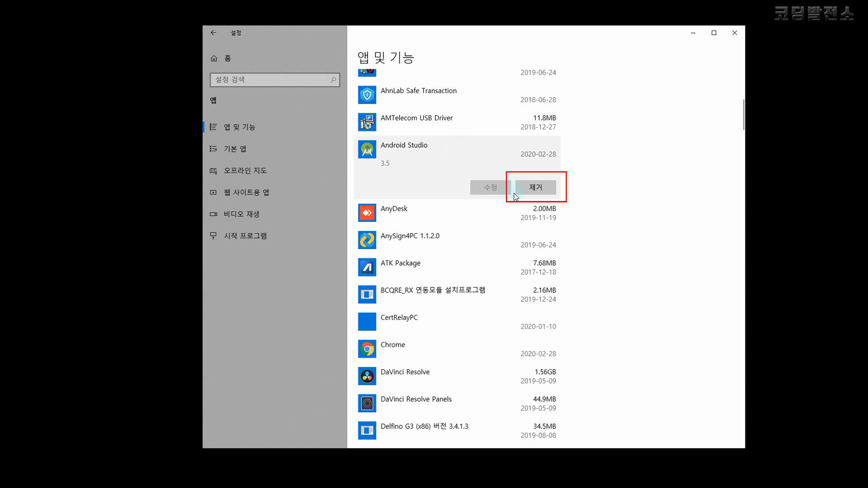Click the Chrome app icon
This screenshot has height=488, width=868.
point(367,349)
